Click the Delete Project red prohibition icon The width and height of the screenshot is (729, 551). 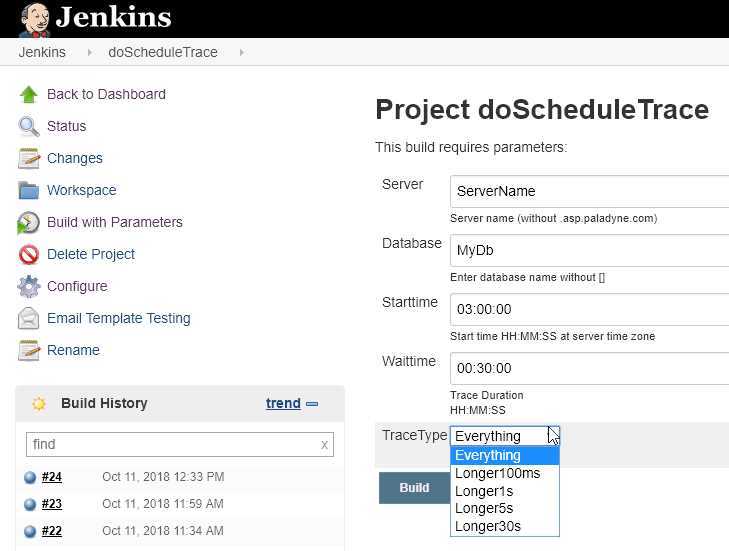coord(29,254)
